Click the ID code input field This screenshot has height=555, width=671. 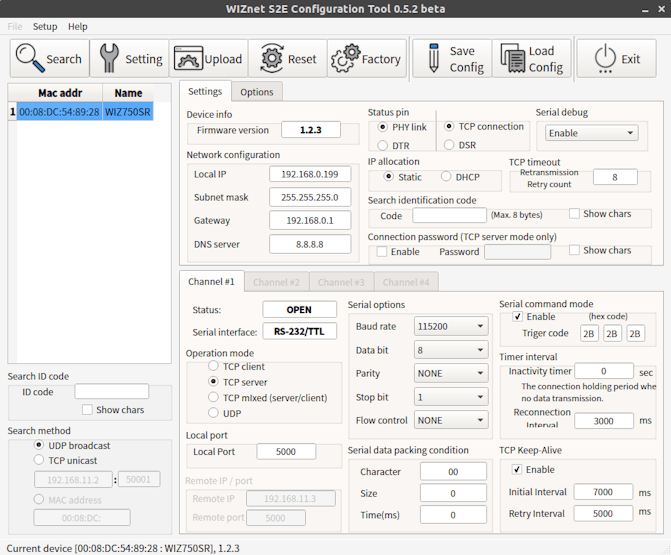coord(112,392)
